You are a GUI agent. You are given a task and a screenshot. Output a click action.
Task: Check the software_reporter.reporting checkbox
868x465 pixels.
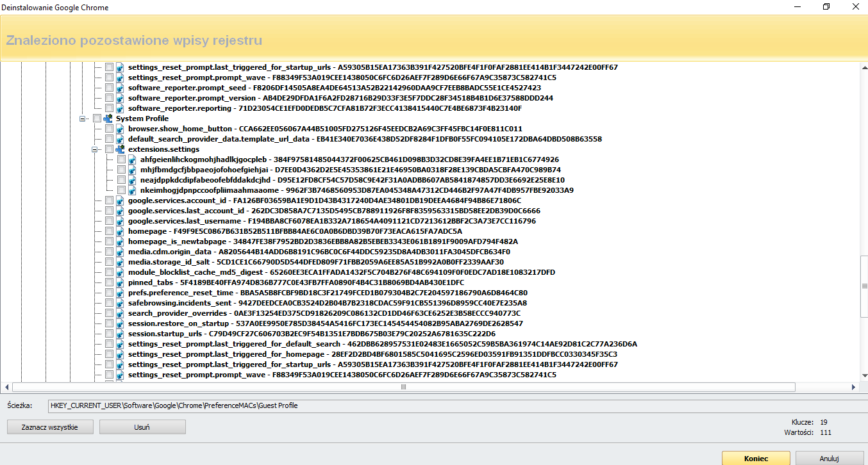pos(109,108)
